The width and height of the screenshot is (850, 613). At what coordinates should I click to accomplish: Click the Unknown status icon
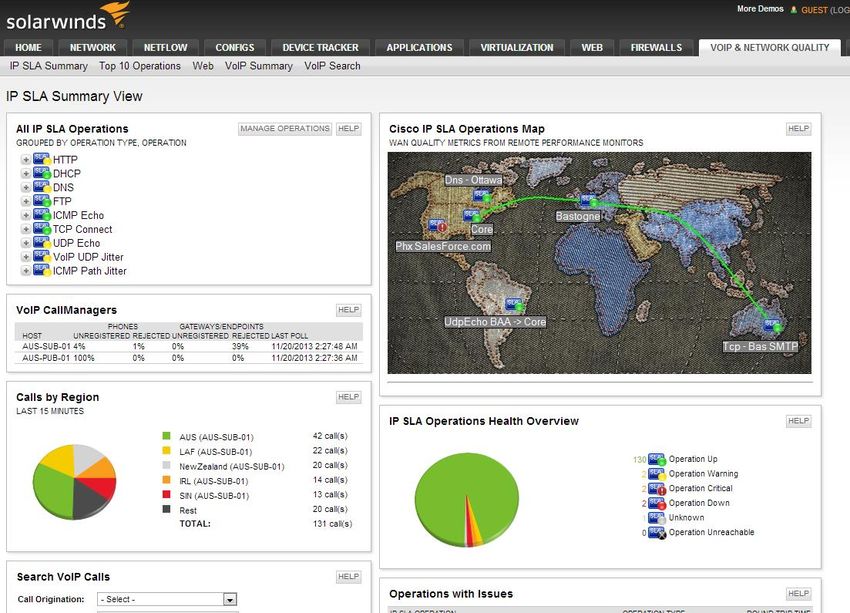pyautogui.click(x=657, y=518)
